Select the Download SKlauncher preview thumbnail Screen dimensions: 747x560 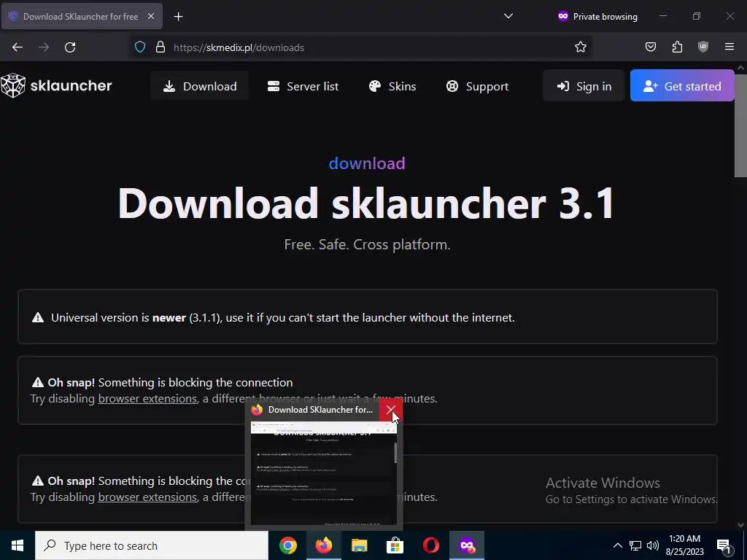[323, 473]
